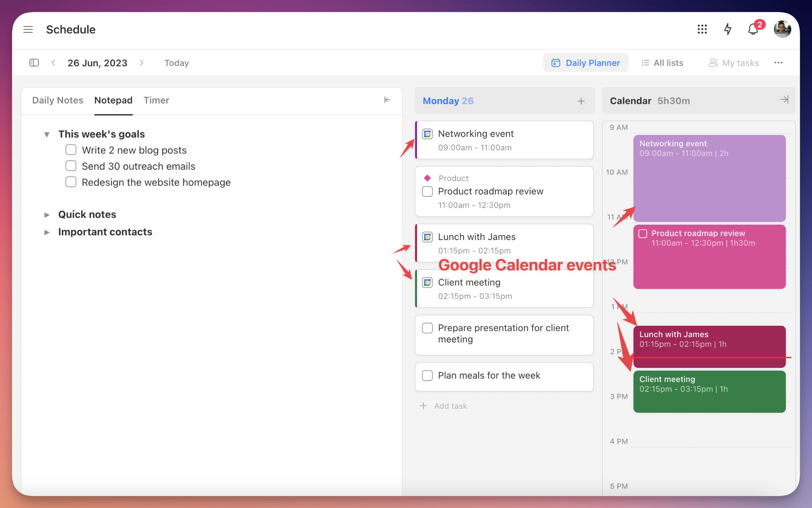The image size is (812, 508).
Task: Click the collapse panel arrow icon
Action: pyautogui.click(x=387, y=100)
